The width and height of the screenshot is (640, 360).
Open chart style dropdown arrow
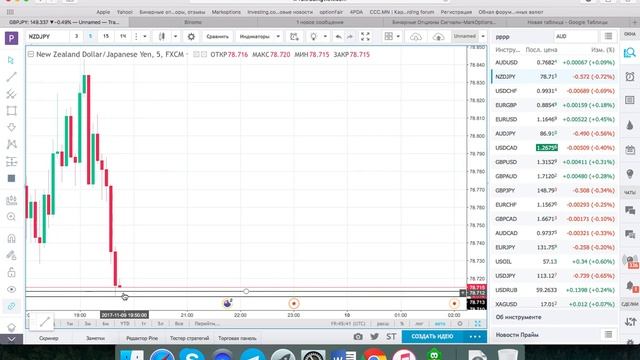(x=176, y=37)
